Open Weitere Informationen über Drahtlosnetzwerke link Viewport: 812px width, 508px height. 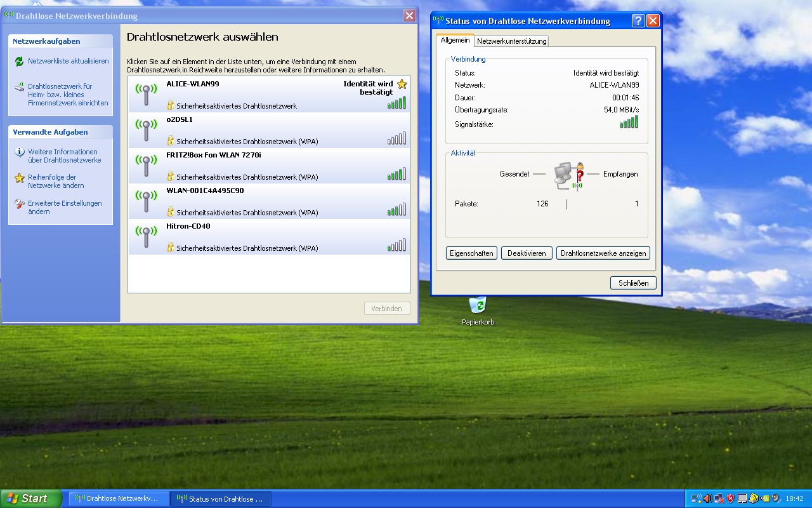pyautogui.click(x=64, y=156)
